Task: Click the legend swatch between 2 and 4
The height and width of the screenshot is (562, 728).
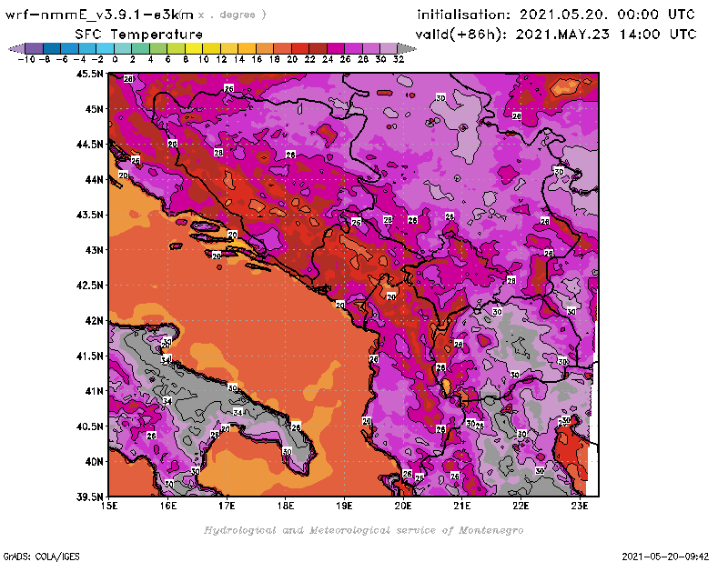Action: (x=141, y=48)
